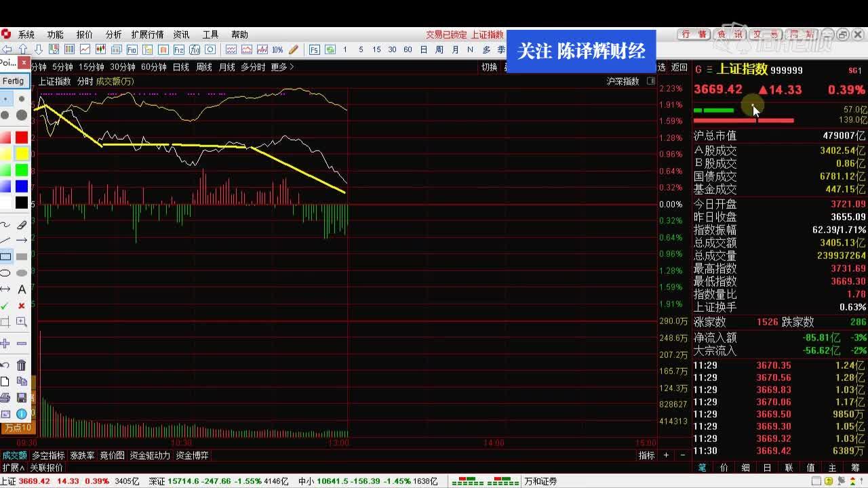This screenshot has height=488, width=868.
Task: Select the eraser tool
Action: pos(22,224)
